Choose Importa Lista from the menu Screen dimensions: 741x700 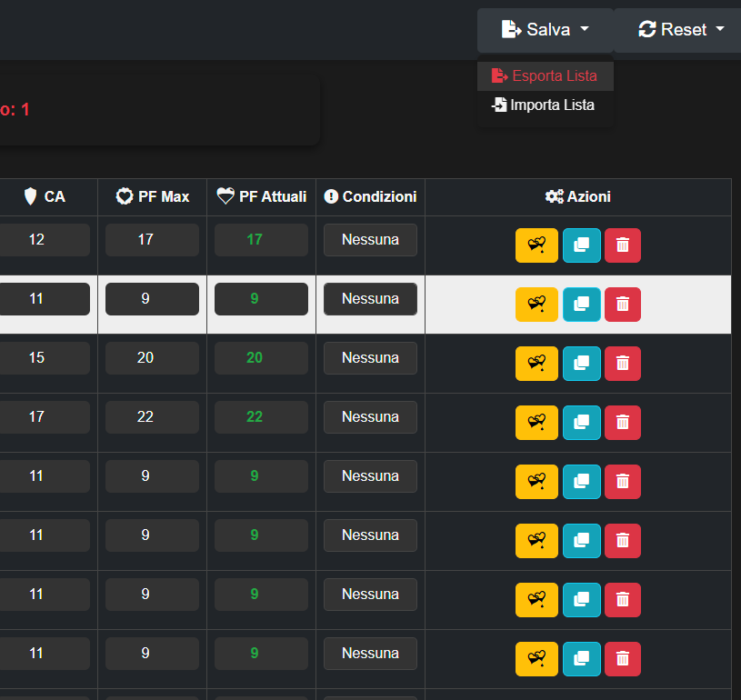(x=544, y=105)
